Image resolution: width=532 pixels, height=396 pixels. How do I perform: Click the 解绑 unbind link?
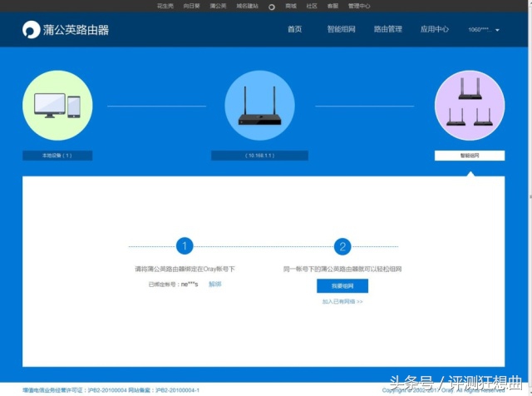click(x=214, y=284)
